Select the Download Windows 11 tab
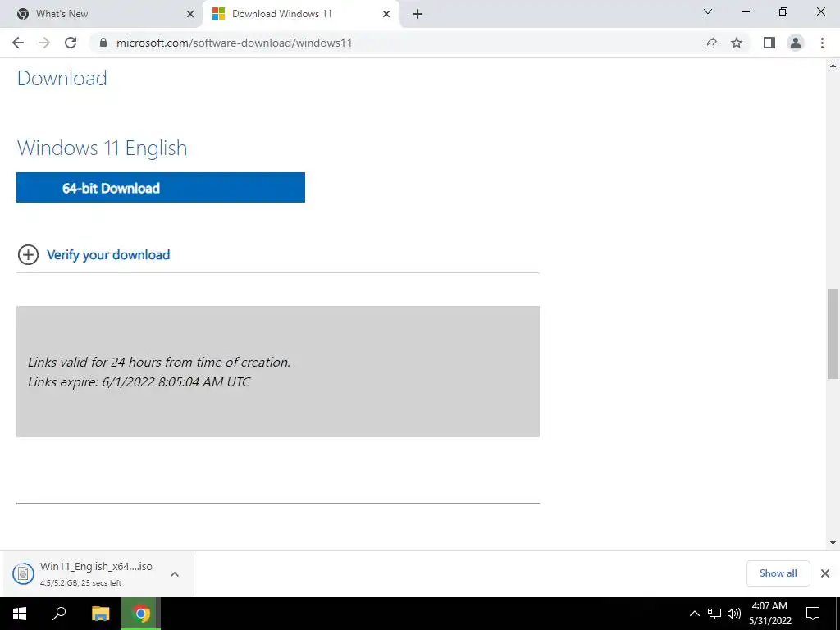The width and height of the screenshot is (840, 630). pos(302,14)
